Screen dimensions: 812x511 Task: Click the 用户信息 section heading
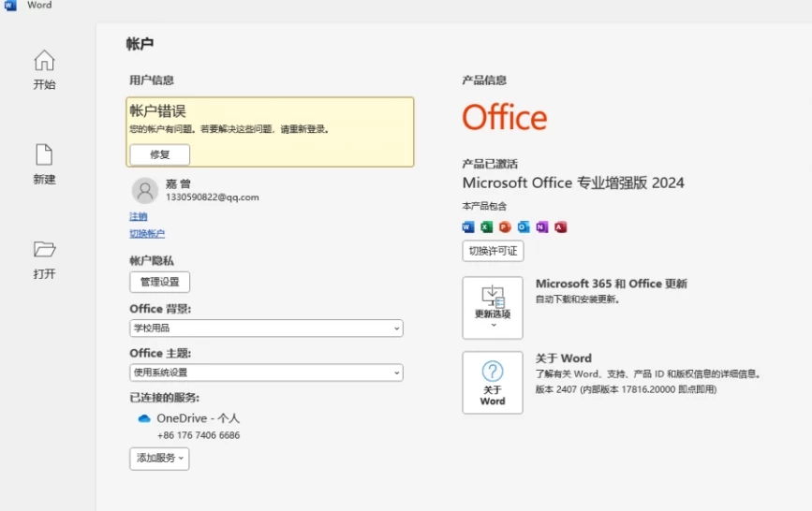tap(152, 80)
